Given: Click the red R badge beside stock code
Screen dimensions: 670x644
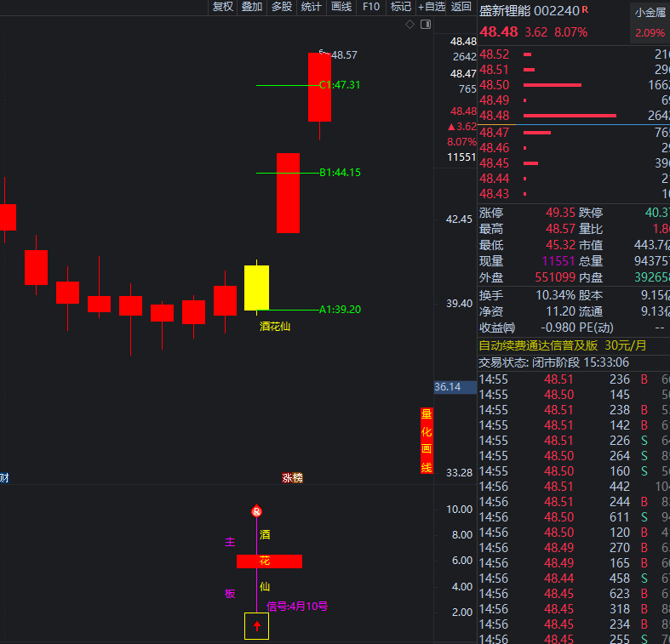Looking at the screenshot, I should tap(585, 10).
